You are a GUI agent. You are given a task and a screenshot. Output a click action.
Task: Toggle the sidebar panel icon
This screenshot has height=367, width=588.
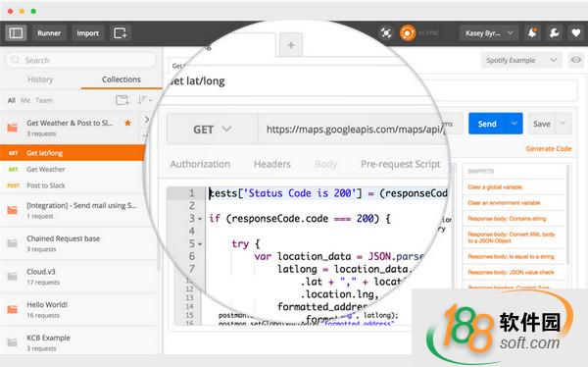coord(16,33)
